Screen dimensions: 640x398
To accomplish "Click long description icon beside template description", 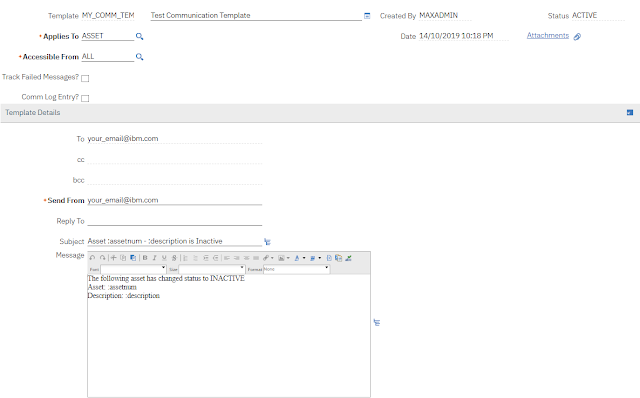I will [367, 16].
